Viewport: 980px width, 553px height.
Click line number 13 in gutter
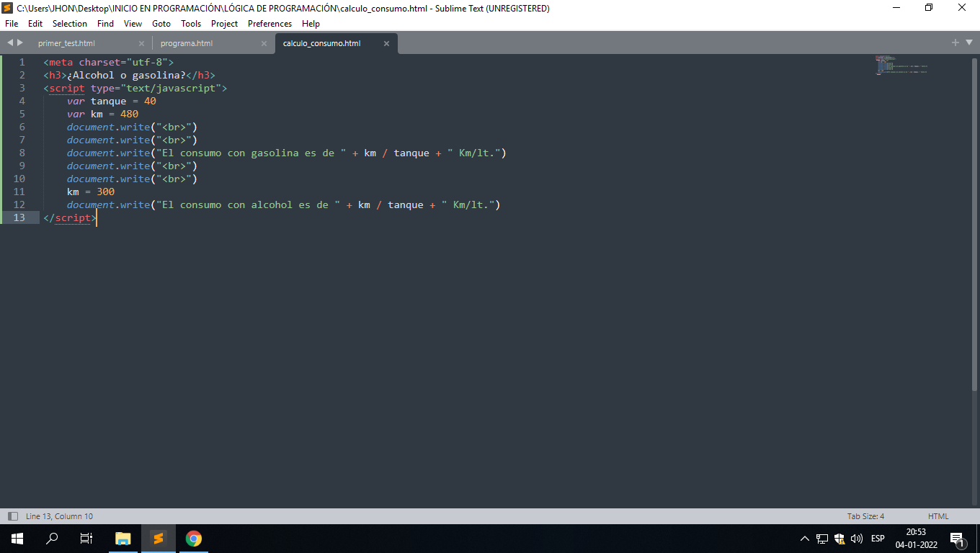(19, 217)
